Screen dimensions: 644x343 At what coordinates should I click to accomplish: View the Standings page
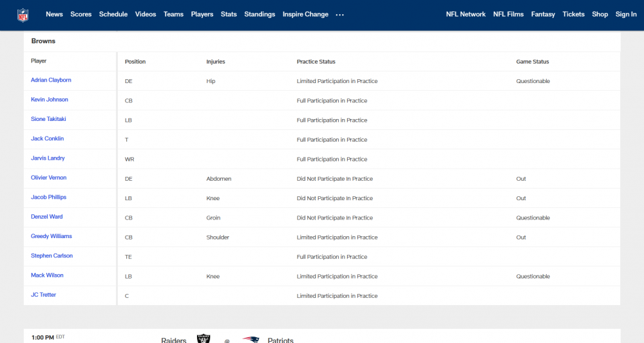pos(260,14)
